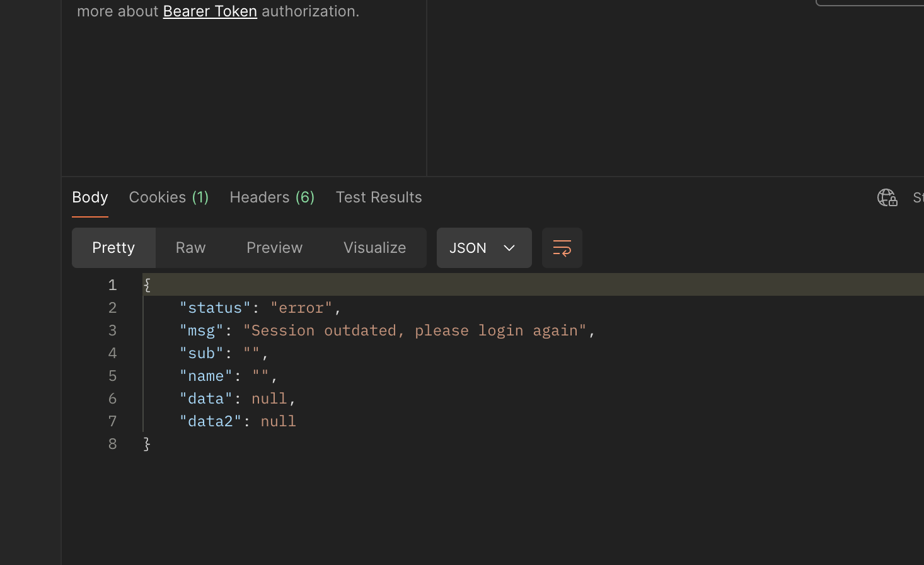Select the Raw view button
The width and height of the screenshot is (924, 565).
pyautogui.click(x=190, y=248)
